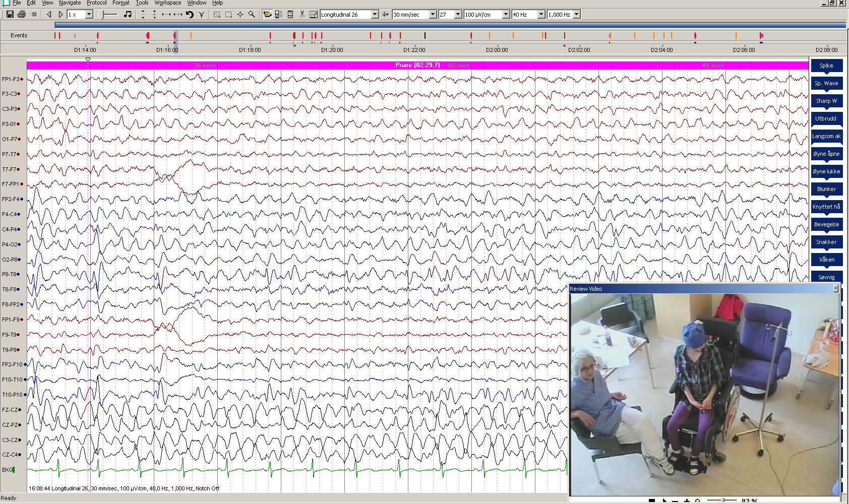Click the magnifier zoom tool
Screen dimensions: 849x504
click(x=252, y=15)
